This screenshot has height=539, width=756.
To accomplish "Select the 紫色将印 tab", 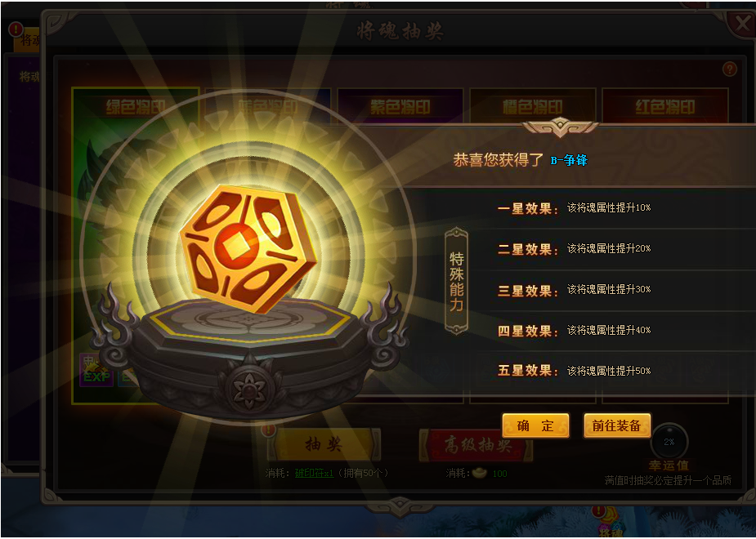I will pos(400,106).
